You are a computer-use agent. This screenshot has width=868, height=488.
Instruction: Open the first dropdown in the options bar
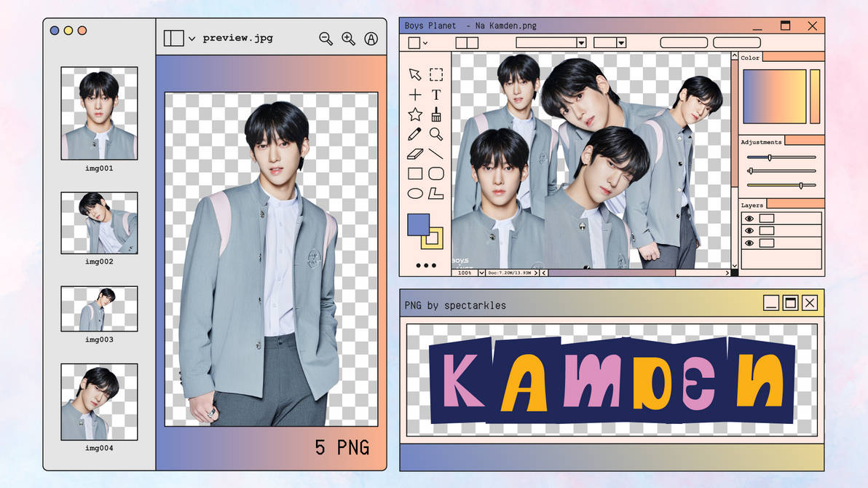pyautogui.click(x=551, y=42)
